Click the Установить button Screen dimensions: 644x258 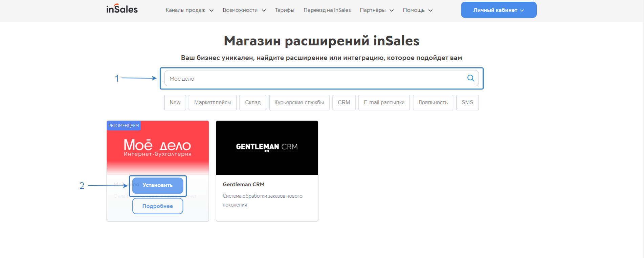point(158,186)
